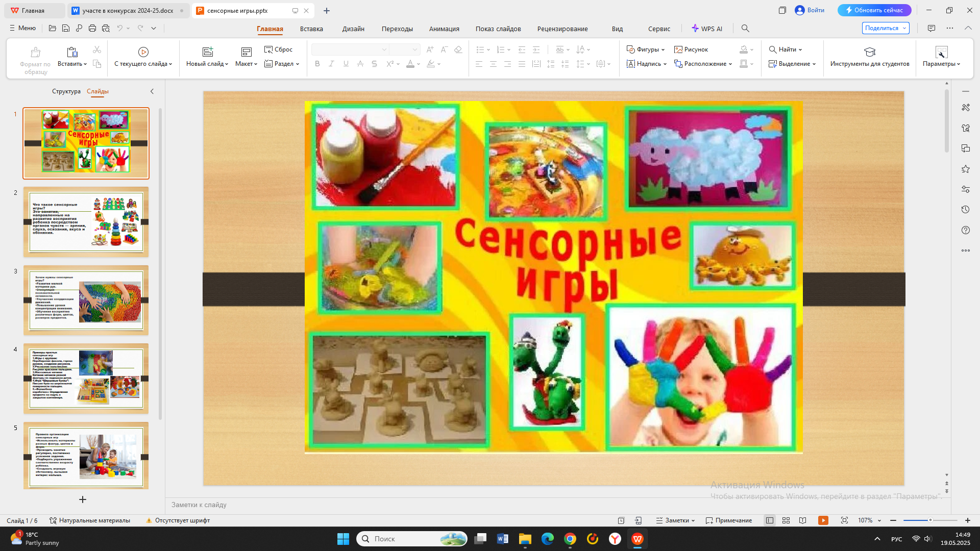
Task: Toggle Notes pane in status bar
Action: tap(676, 520)
